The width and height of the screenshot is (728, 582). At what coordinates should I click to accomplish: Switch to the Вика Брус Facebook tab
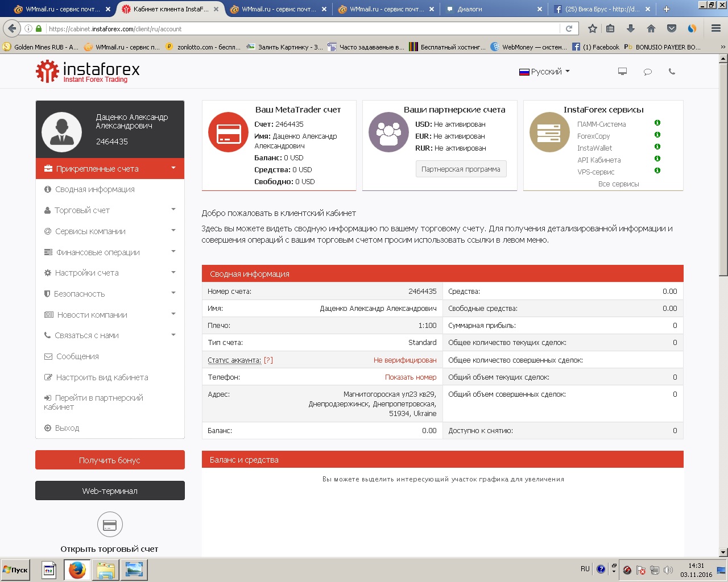tap(602, 9)
